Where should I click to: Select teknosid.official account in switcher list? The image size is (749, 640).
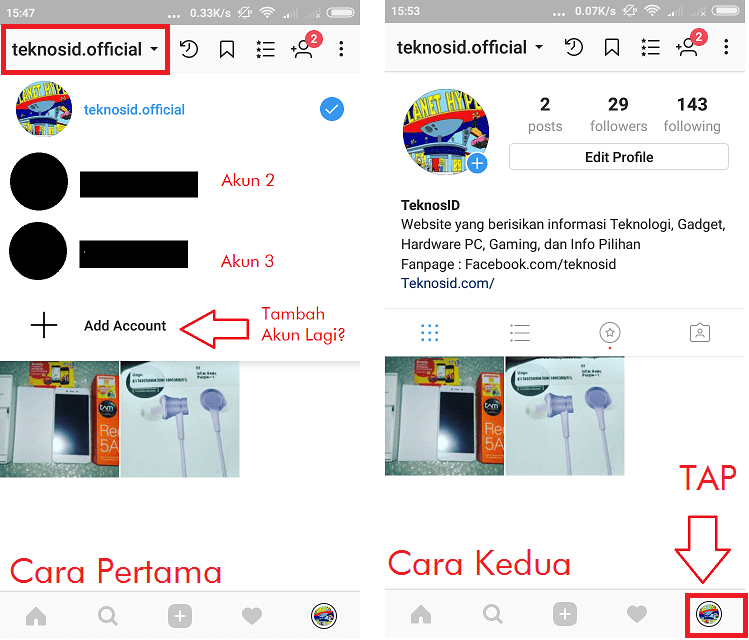[x=180, y=109]
